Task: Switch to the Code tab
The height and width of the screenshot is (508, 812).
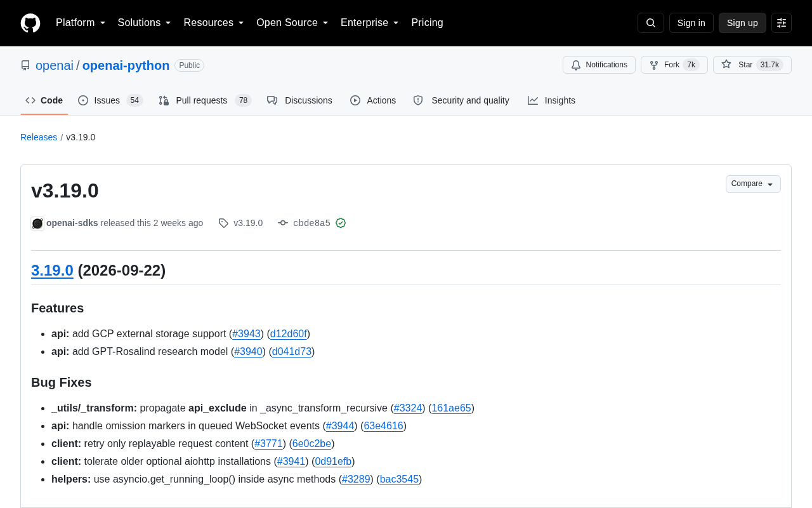Action: 44,100
